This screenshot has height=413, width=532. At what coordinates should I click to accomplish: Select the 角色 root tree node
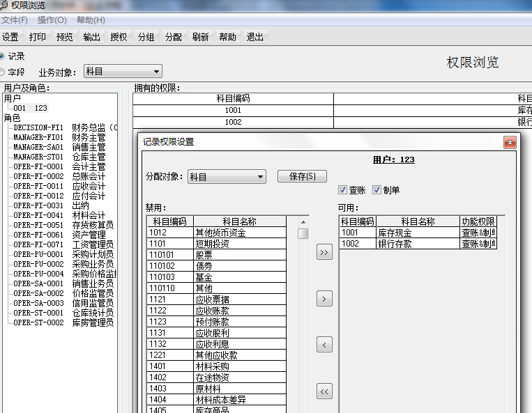tap(13, 118)
